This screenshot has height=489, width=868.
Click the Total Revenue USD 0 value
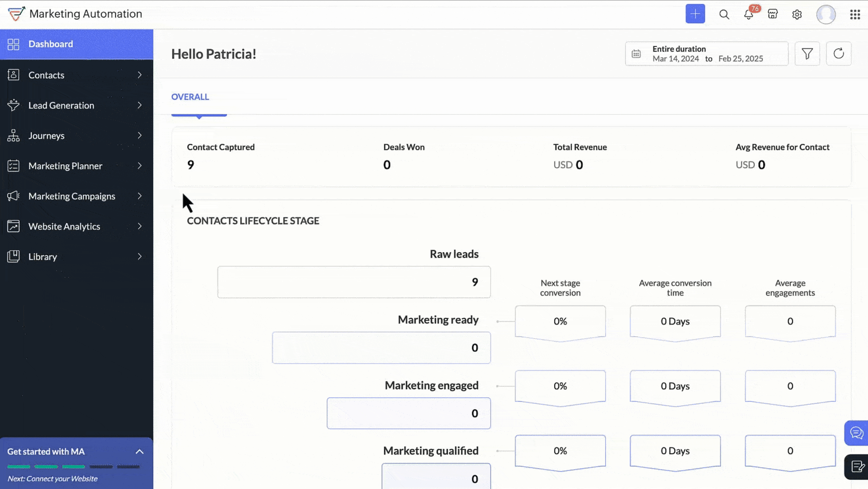[x=568, y=165]
